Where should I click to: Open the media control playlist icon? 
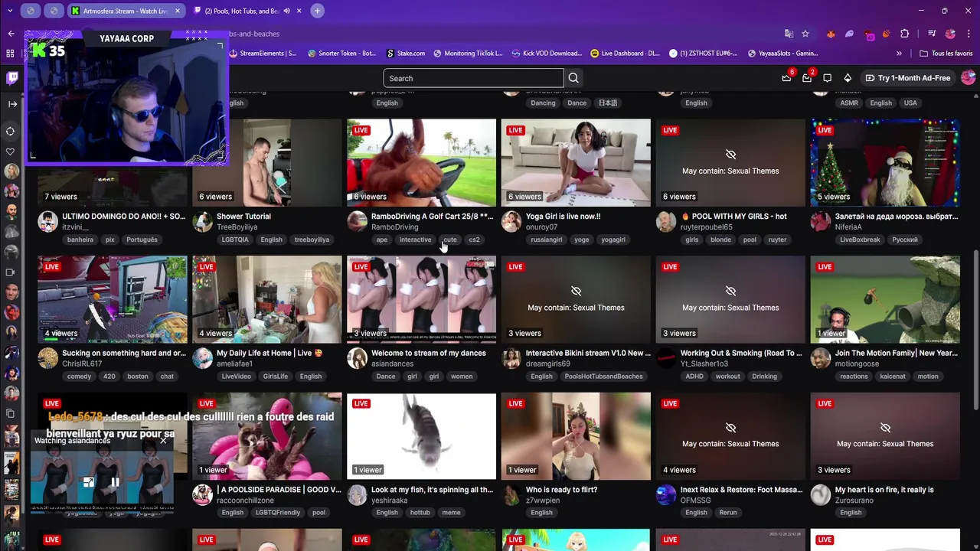[x=932, y=34]
